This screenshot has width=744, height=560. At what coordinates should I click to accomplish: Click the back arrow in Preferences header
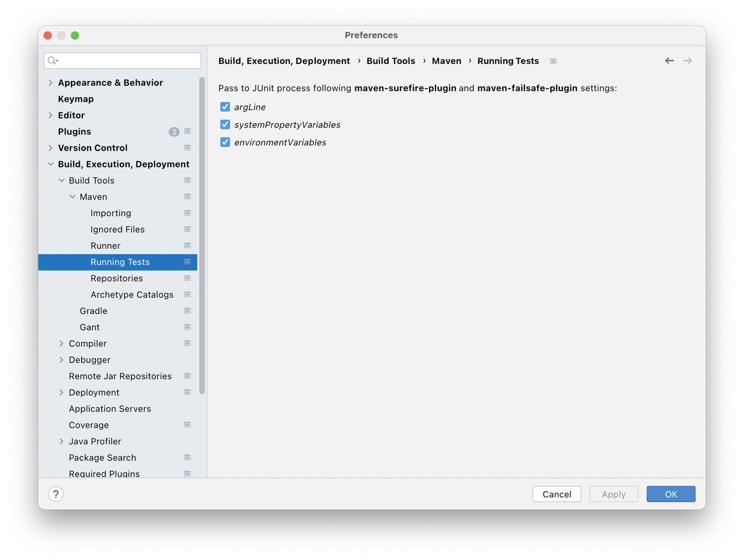(x=669, y=60)
